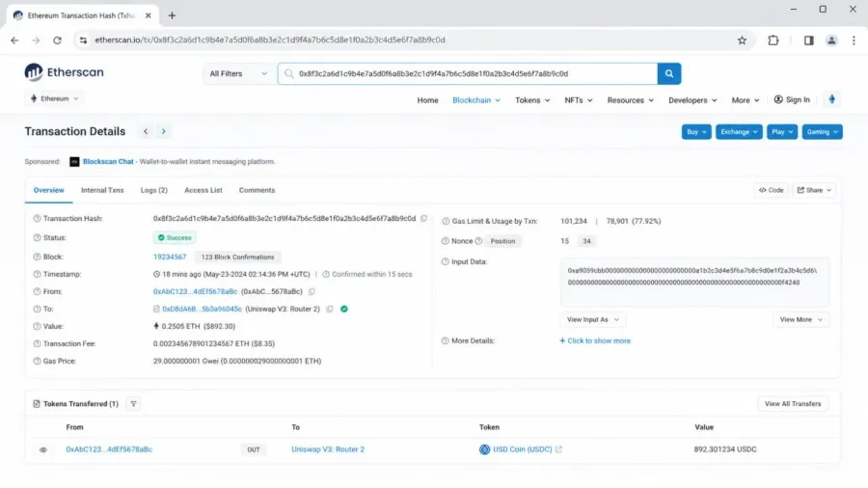Open the Tokens menu
The width and height of the screenshot is (868, 488).
click(x=532, y=100)
